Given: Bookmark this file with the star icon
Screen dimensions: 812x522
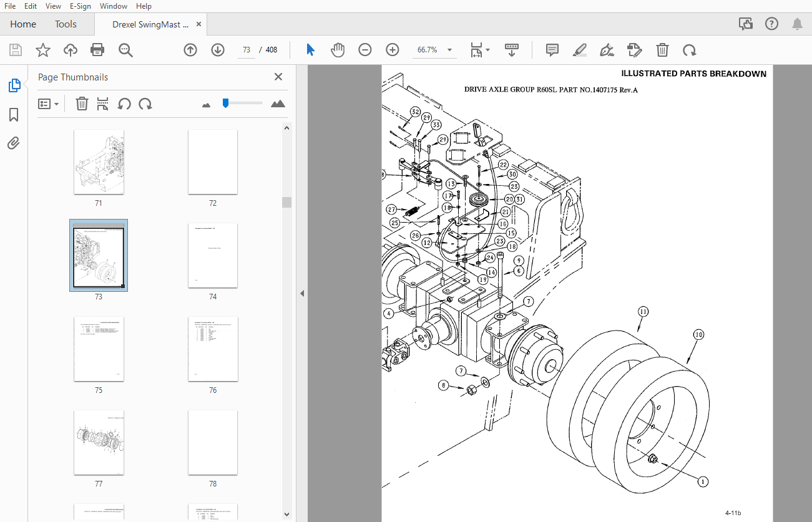Looking at the screenshot, I should [x=43, y=50].
